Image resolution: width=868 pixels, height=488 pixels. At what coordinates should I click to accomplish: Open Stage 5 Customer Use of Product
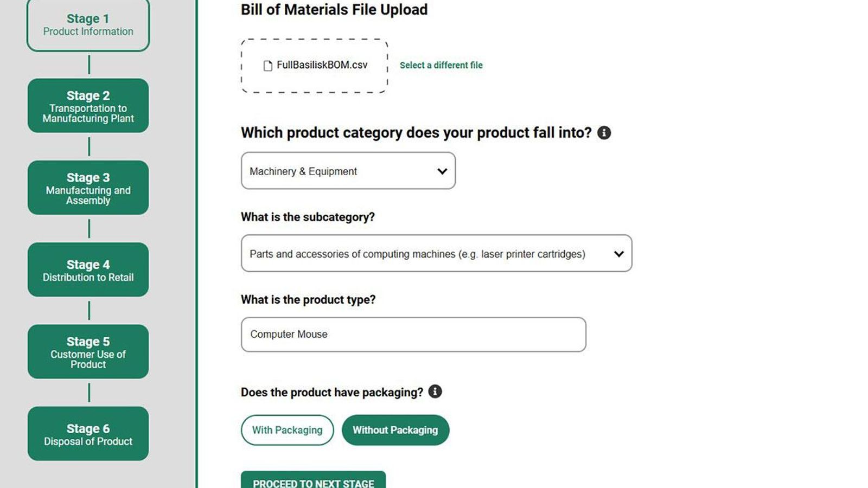pyautogui.click(x=88, y=351)
